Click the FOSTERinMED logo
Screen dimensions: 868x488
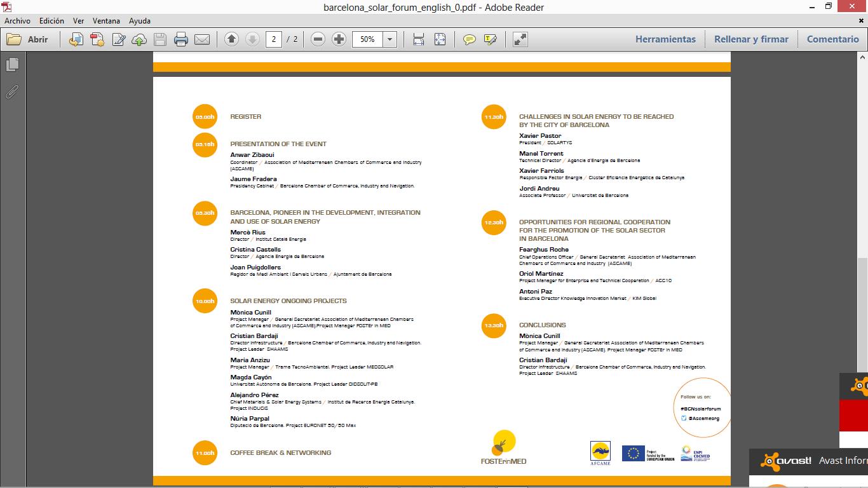pyautogui.click(x=504, y=447)
